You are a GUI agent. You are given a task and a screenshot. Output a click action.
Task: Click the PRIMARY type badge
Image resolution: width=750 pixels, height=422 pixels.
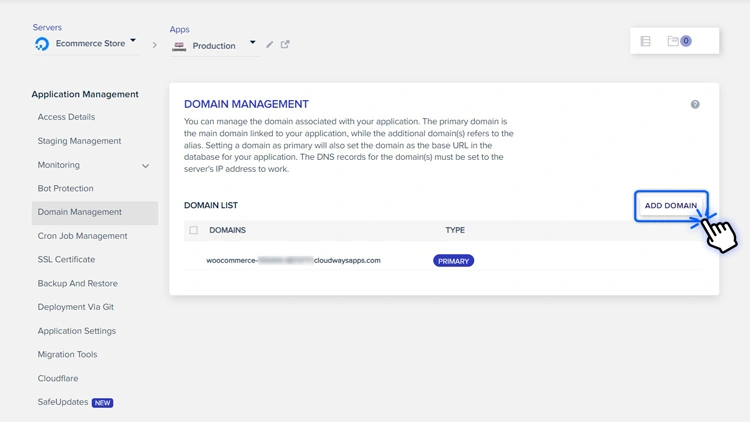point(453,261)
